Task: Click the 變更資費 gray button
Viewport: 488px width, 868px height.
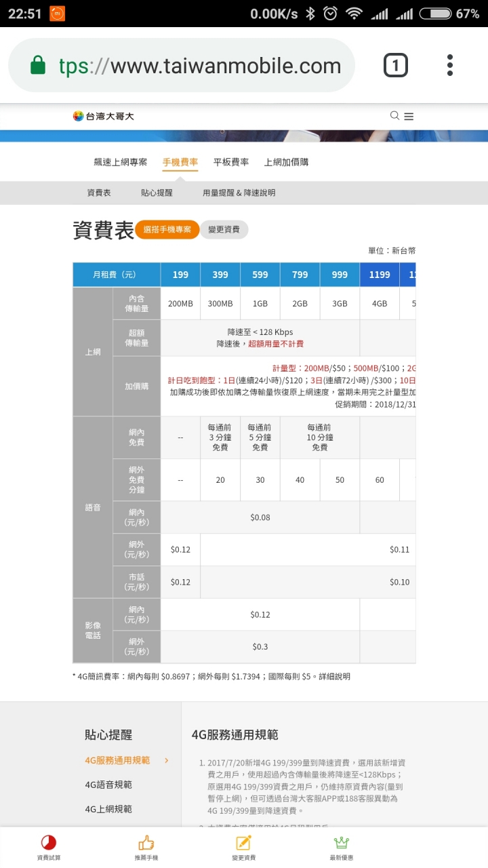Action: (224, 230)
